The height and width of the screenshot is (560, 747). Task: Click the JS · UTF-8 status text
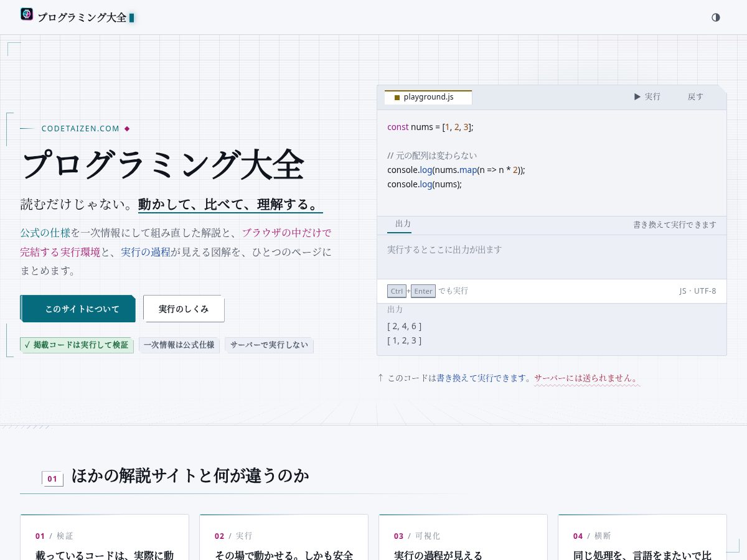tap(698, 291)
